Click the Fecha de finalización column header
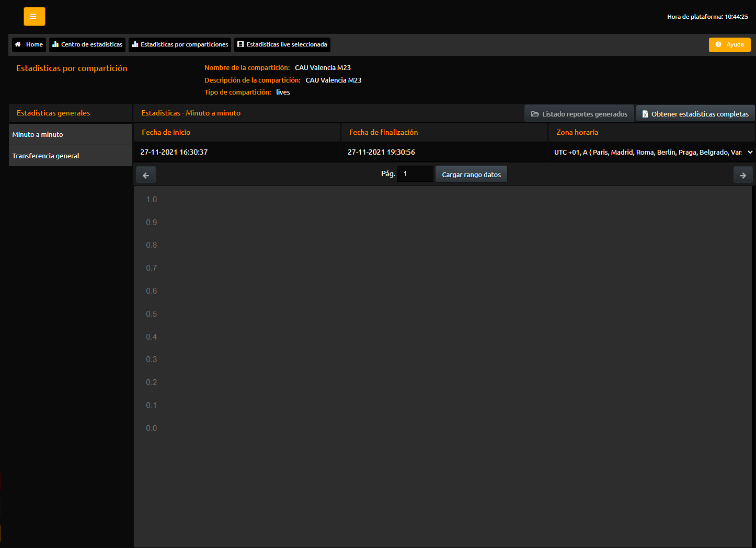Viewport: 756px width, 548px height. pyautogui.click(x=444, y=132)
